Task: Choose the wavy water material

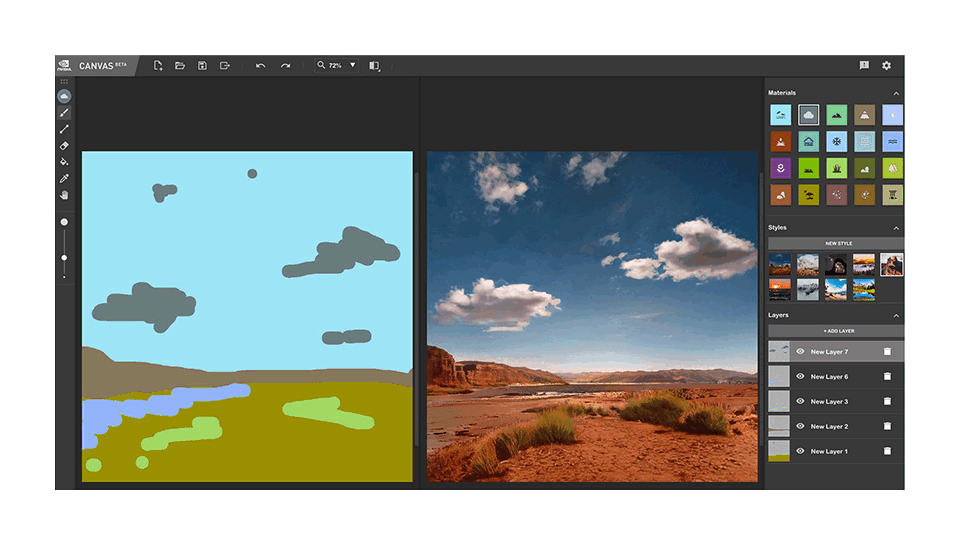Action: point(893,142)
